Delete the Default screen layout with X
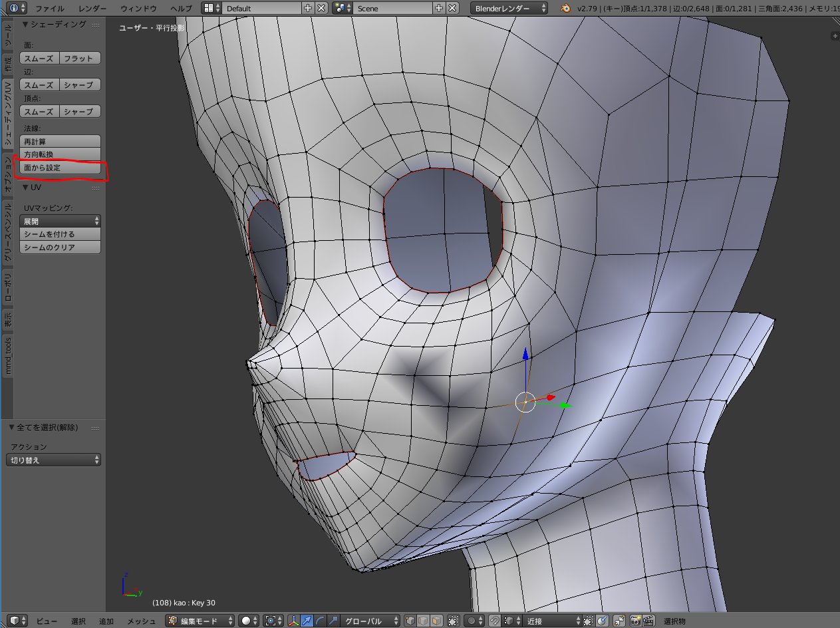The width and height of the screenshot is (840, 628). click(321, 8)
